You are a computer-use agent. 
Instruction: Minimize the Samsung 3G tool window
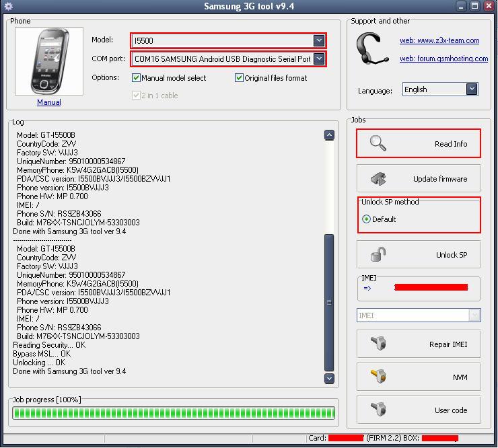click(461, 6)
